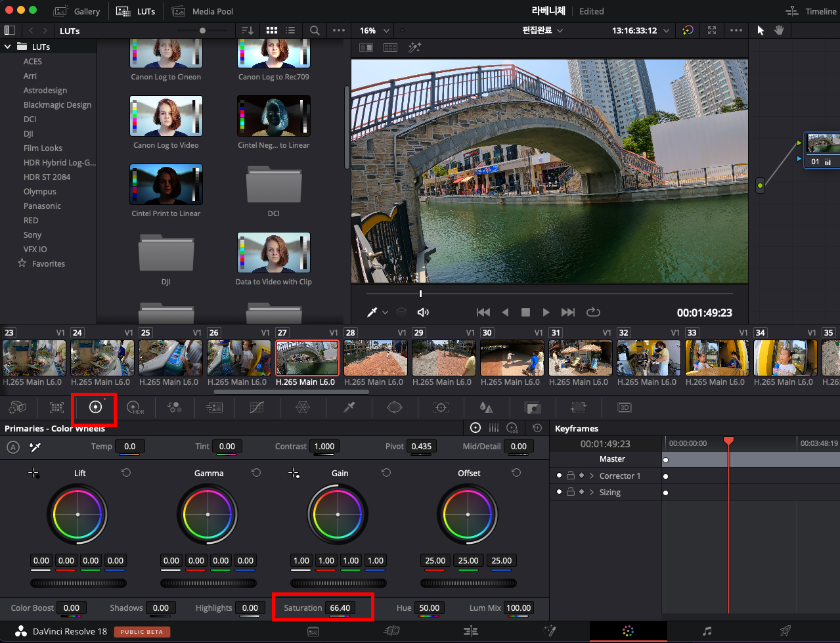
Task: Expand the Corrector 1 keyframe track
Action: point(592,476)
